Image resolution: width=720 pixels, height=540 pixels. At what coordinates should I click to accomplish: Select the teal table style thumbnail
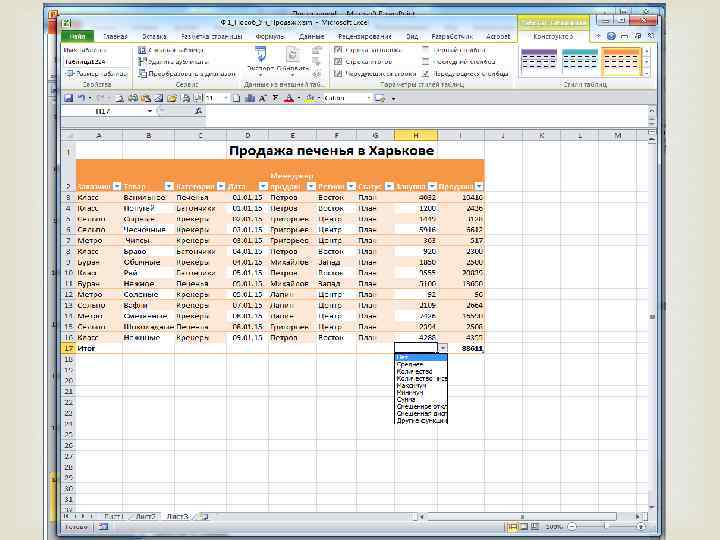point(579,61)
